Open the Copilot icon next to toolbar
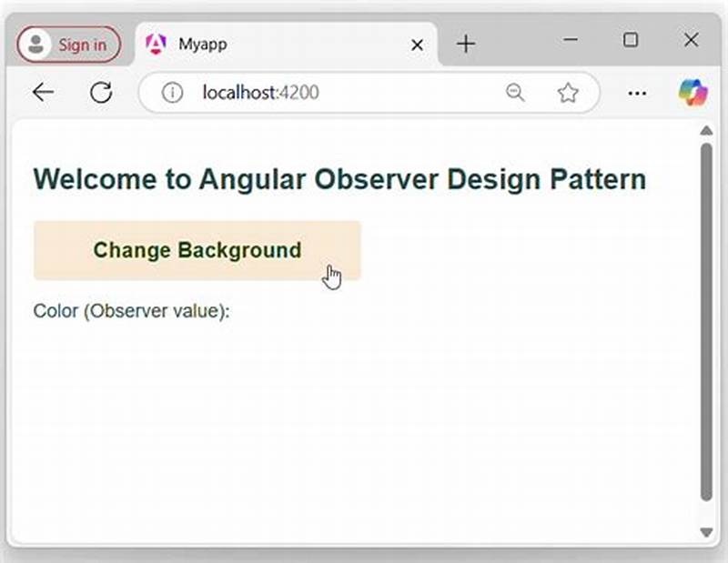The width and height of the screenshot is (728, 563). pyautogui.click(x=693, y=92)
